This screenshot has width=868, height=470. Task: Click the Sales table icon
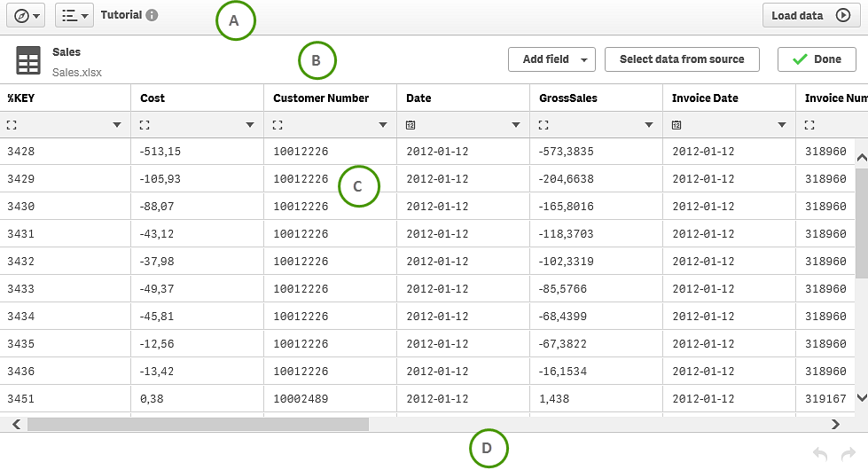[x=28, y=60]
